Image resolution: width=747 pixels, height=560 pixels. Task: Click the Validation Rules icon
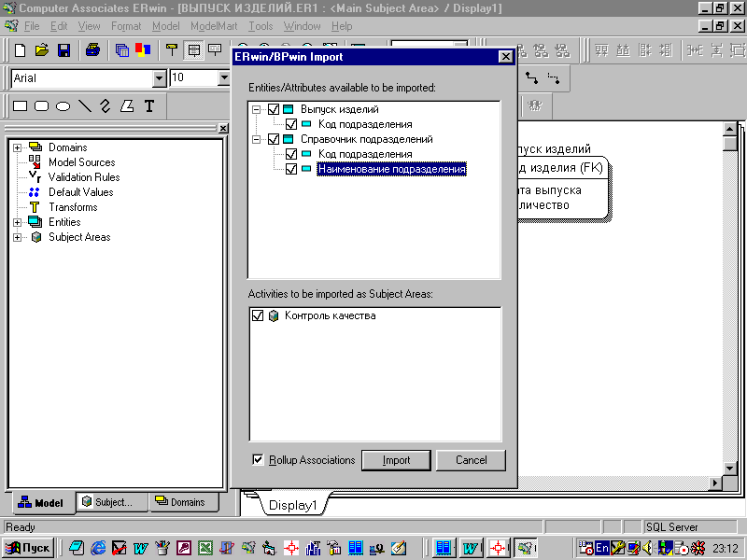click(x=35, y=176)
